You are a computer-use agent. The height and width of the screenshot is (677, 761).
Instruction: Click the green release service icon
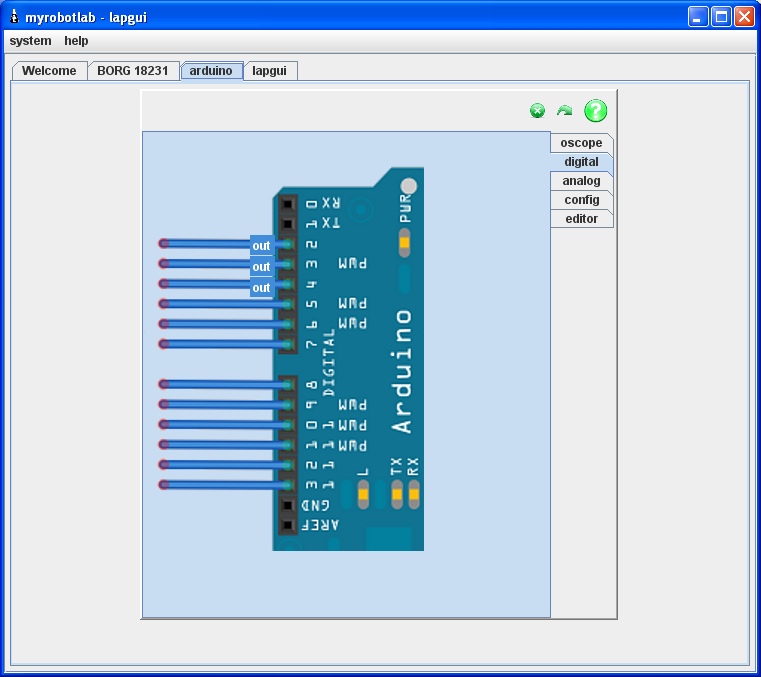[x=537, y=111]
